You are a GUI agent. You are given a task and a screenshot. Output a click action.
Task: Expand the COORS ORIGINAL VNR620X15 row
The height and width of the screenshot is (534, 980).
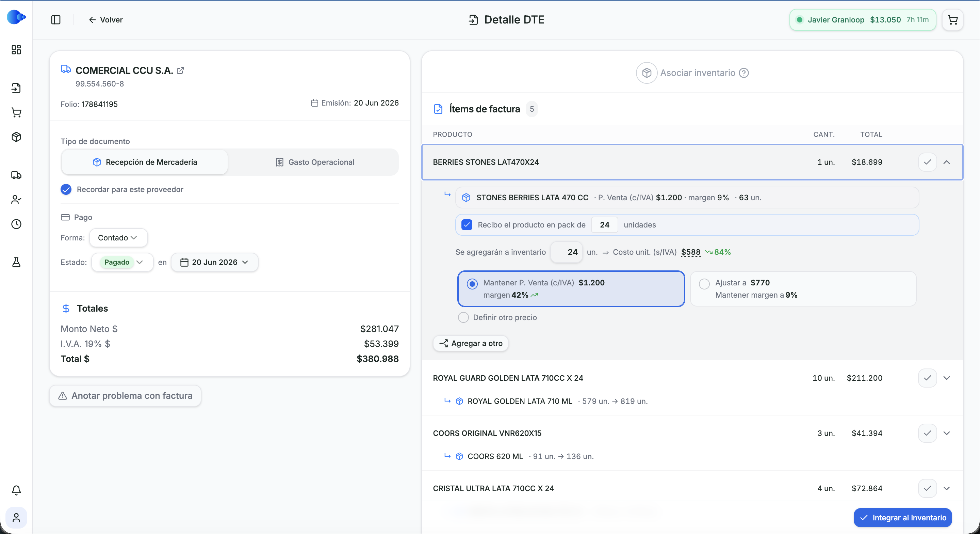(947, 433)
